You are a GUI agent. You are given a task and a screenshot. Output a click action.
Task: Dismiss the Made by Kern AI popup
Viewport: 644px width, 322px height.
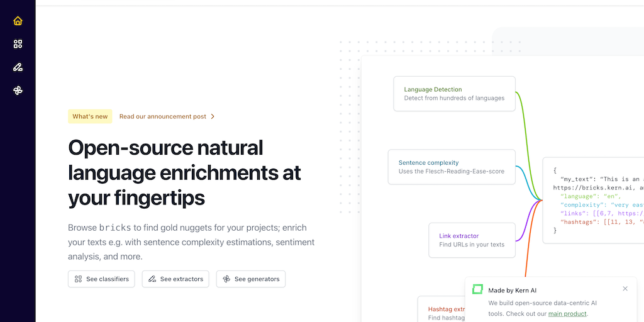pyautogui.click(x=625, y=289)
